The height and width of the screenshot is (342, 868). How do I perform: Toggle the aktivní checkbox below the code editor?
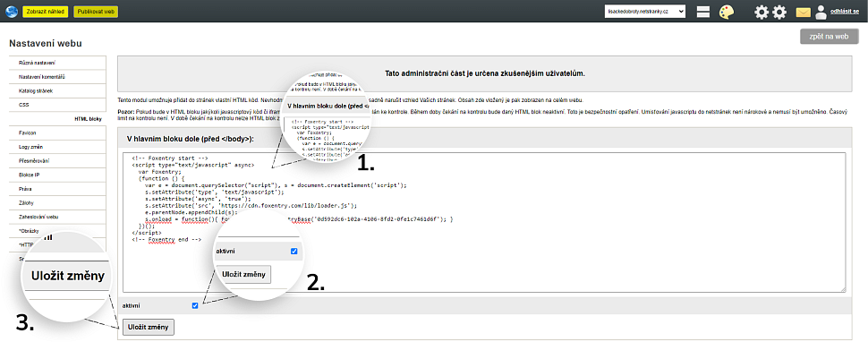[194, 305]
